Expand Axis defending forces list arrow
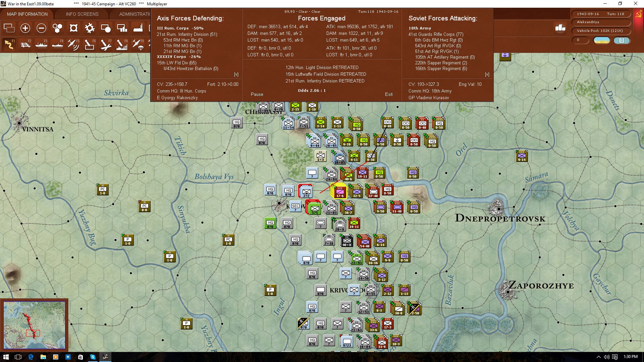Screen dimensions: 644x362 click(236, 74)
